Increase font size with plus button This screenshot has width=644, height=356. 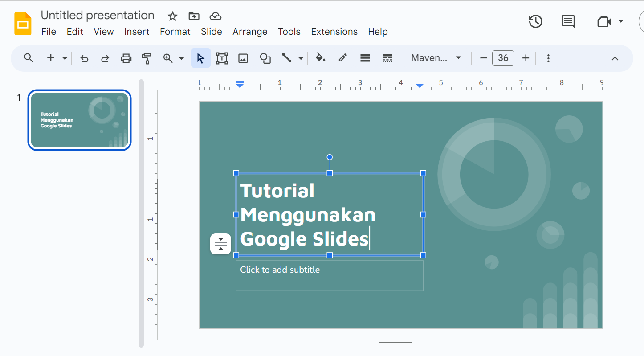[526, 58]
